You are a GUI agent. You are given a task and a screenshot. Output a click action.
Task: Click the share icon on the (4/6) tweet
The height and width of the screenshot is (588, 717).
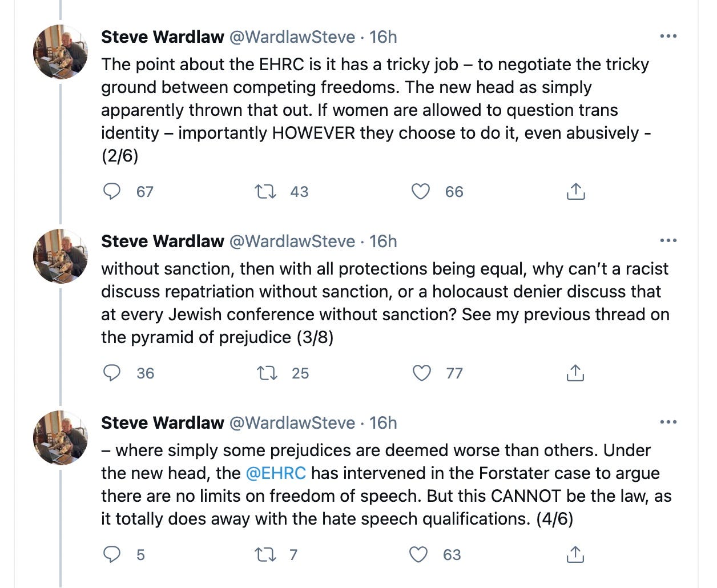tap(575, 554)
